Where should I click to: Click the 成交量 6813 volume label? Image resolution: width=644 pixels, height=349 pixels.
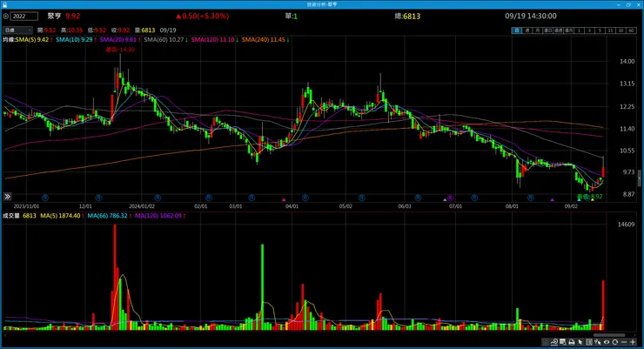click(19, 216)
